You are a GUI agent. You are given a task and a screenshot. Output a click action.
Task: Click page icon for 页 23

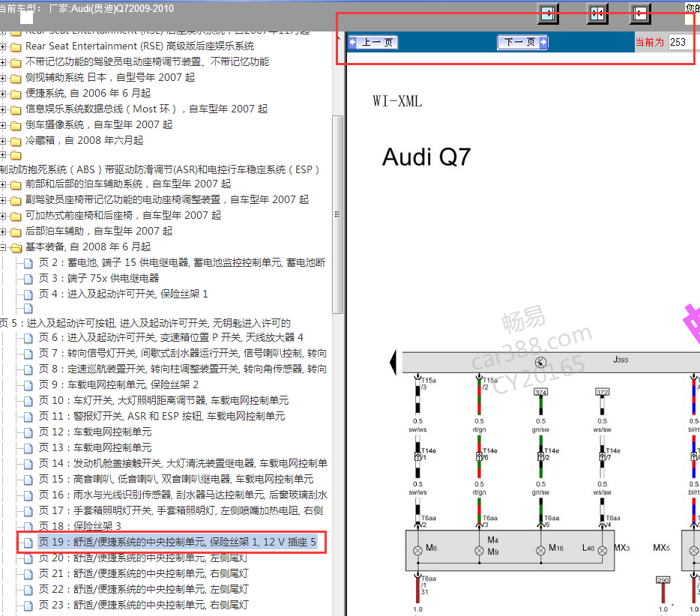point(28,606)
